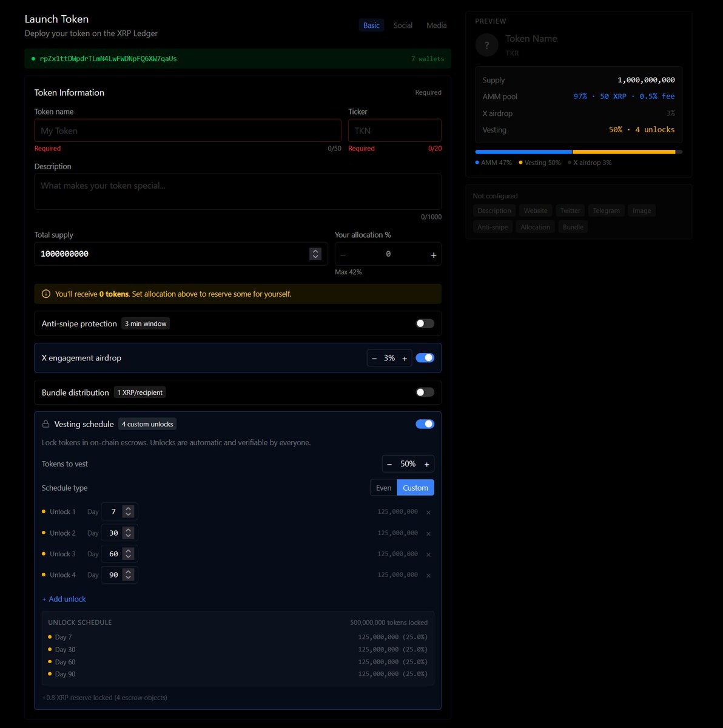The image size is (723, 728).
Task: Switch to the Media tab
Action: 436,25
